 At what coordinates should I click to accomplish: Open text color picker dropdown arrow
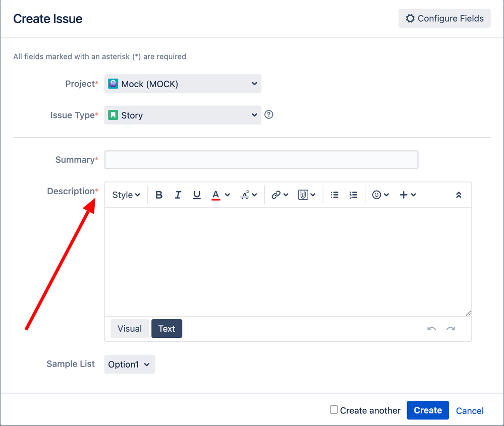[x=227, y=195]
